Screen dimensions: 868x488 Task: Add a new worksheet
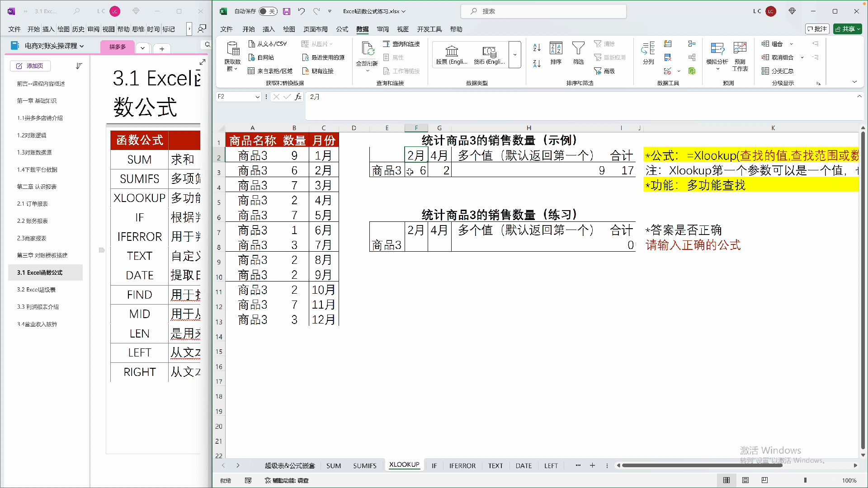pyautogui.click(x=592, y=465)
